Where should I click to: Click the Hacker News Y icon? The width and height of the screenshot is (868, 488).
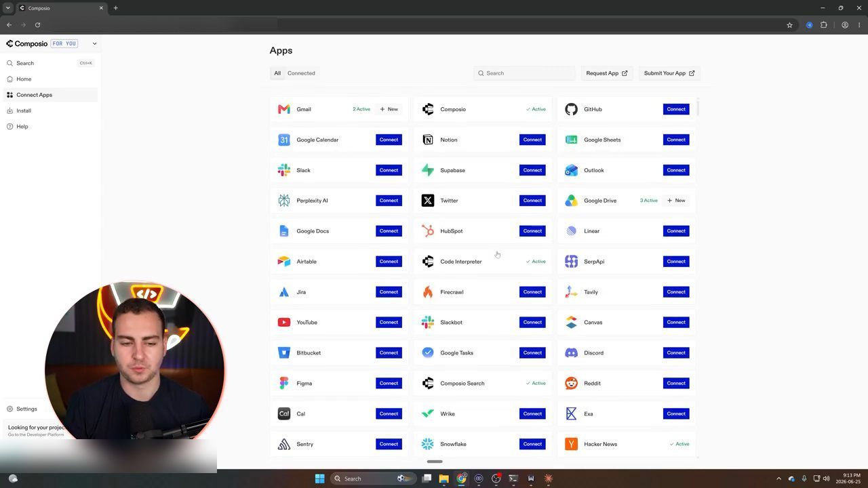pyautogui.click(x=572, y=445)
